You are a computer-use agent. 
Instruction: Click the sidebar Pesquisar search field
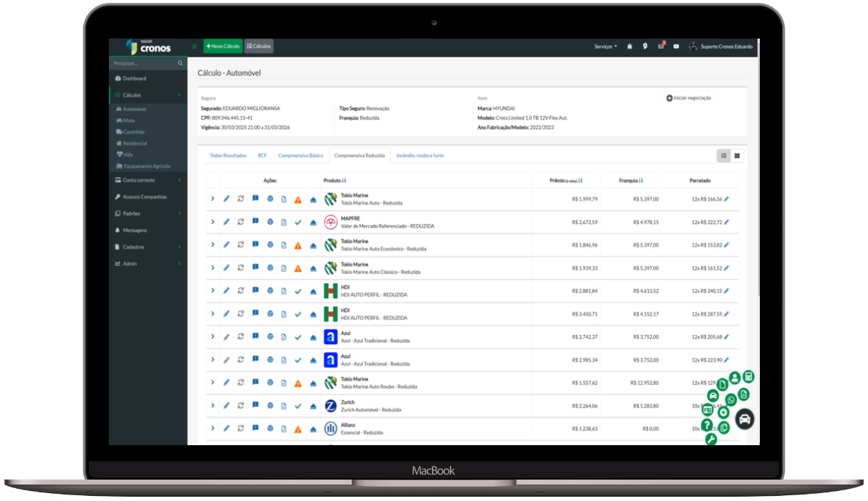point(144,64)
